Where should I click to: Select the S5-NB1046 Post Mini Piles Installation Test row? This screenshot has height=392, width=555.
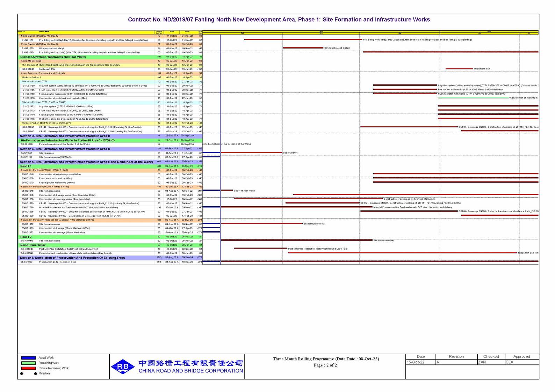point(110,249)
